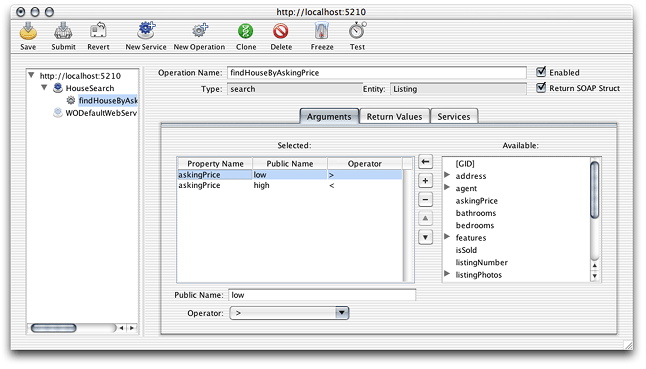Select WODefaultWebServ tree item
Viewport: 646px width, 369px height.
click(x=101, y=113)
